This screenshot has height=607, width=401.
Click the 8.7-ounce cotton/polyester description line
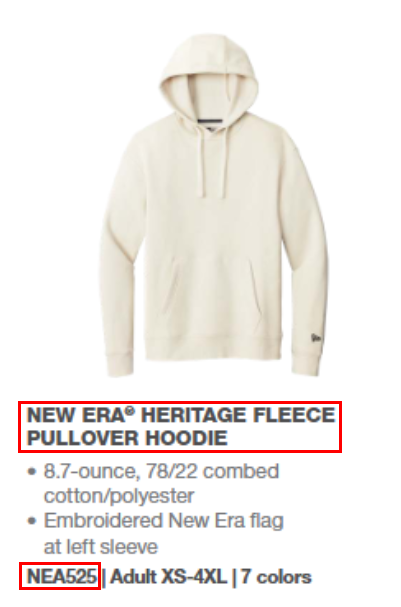tap(161, 483)
